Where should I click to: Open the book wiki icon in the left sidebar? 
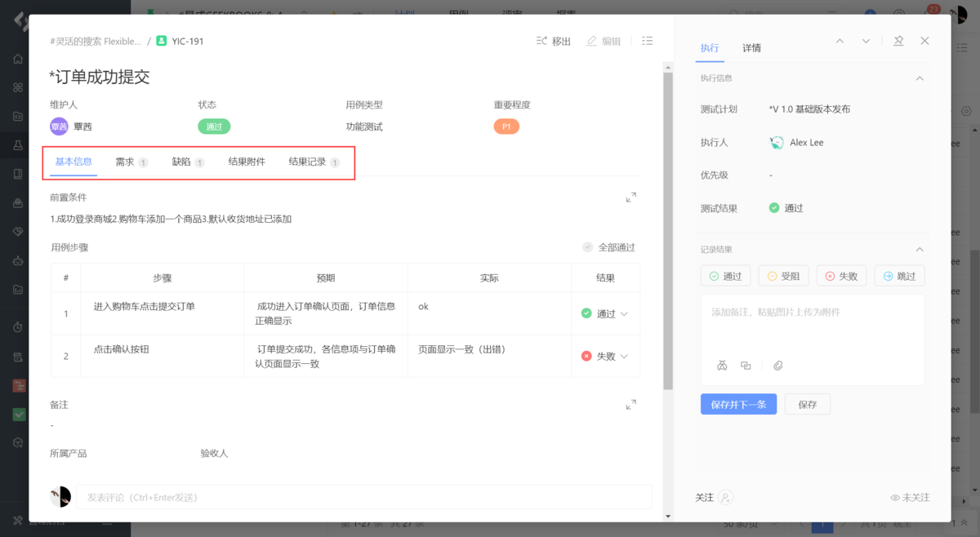pyautogui.click(x=18, y=174)
